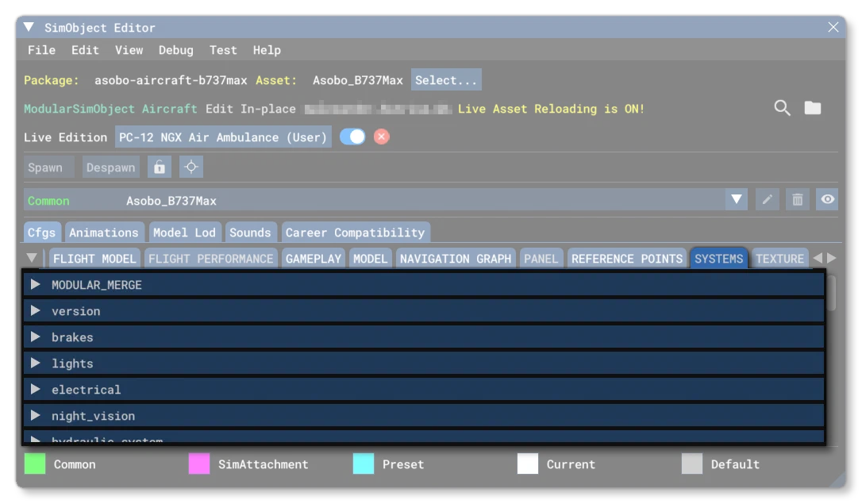Open the View menu
The image size is (862, 504).
[129, 50]
